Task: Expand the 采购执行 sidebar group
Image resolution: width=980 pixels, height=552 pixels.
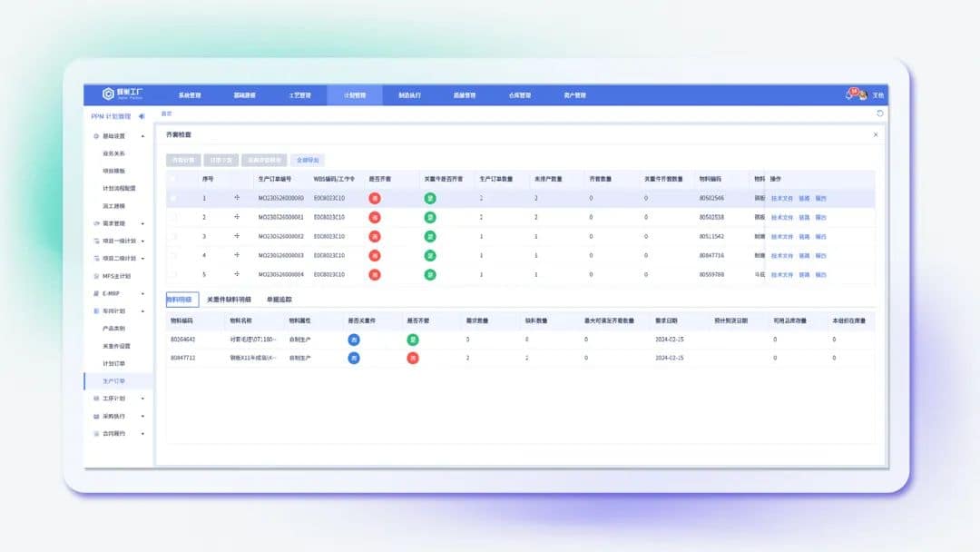Action: (x=142, y=416)
